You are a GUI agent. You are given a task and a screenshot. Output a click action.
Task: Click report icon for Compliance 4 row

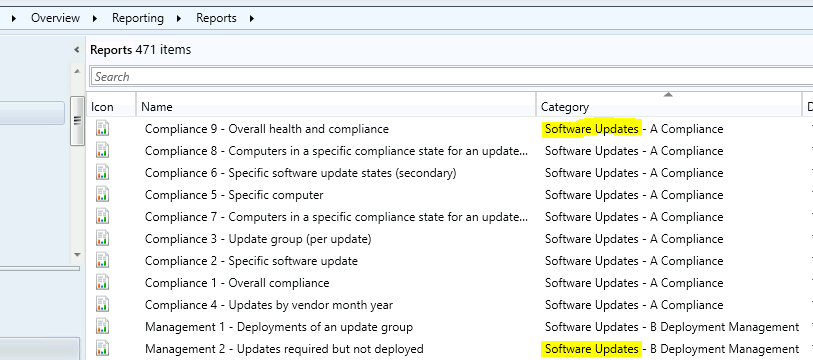click(x=103, y=304)
